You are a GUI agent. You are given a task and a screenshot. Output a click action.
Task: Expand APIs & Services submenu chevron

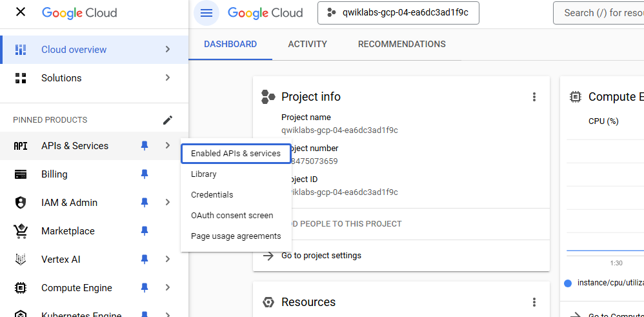pos(168,145)
